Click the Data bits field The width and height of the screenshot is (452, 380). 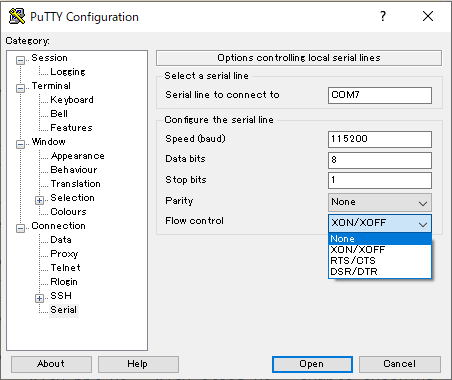coord(380,160)
